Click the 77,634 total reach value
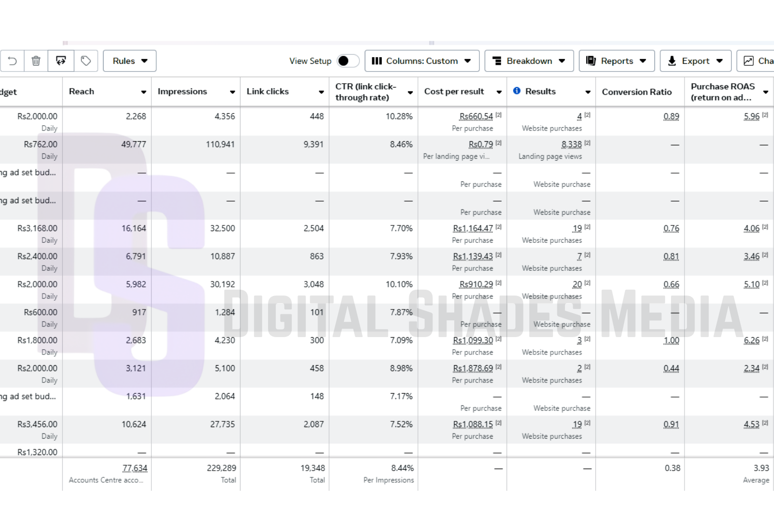 click(x=134, y=468)
